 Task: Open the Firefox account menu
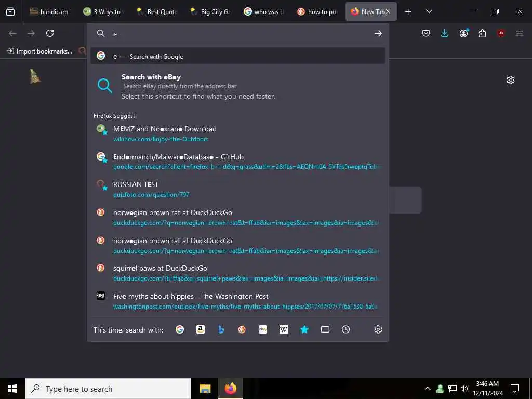click(463, 33)
